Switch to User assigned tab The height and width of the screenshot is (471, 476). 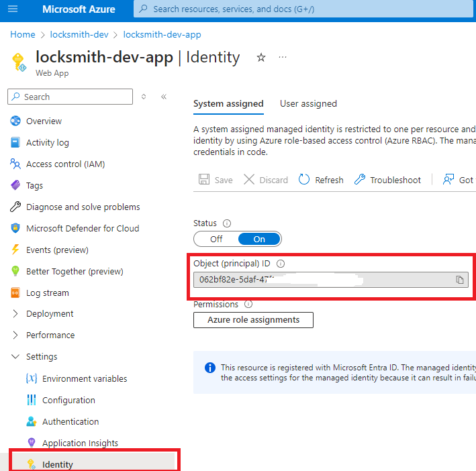point(308,104)
